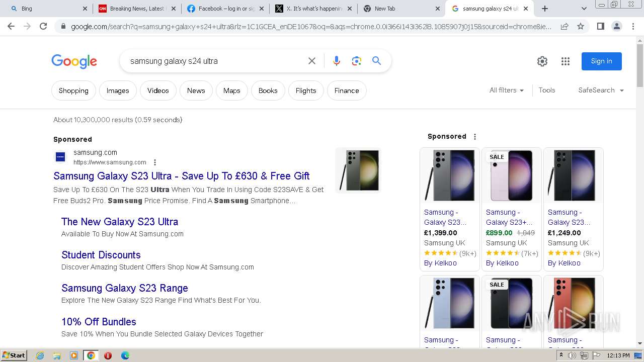The height and width of the screenshot is (362, 644).
Task: Open the new tab plus button
Action: point(545,9)
